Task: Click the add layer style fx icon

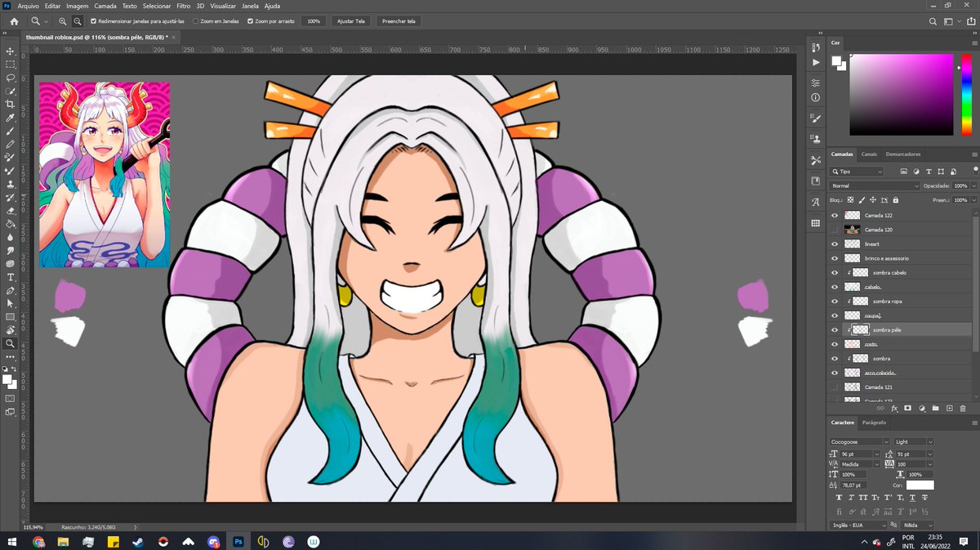Action: click(894, 408)
